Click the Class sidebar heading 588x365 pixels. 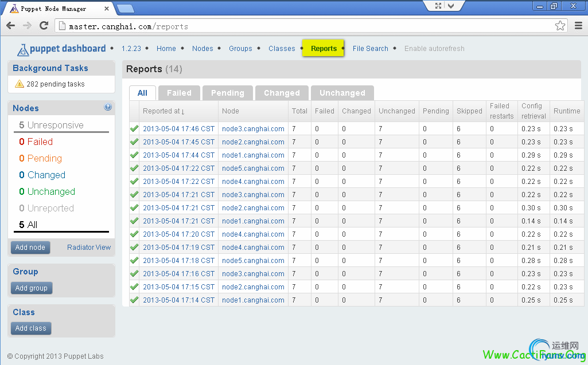coord(24,312)
